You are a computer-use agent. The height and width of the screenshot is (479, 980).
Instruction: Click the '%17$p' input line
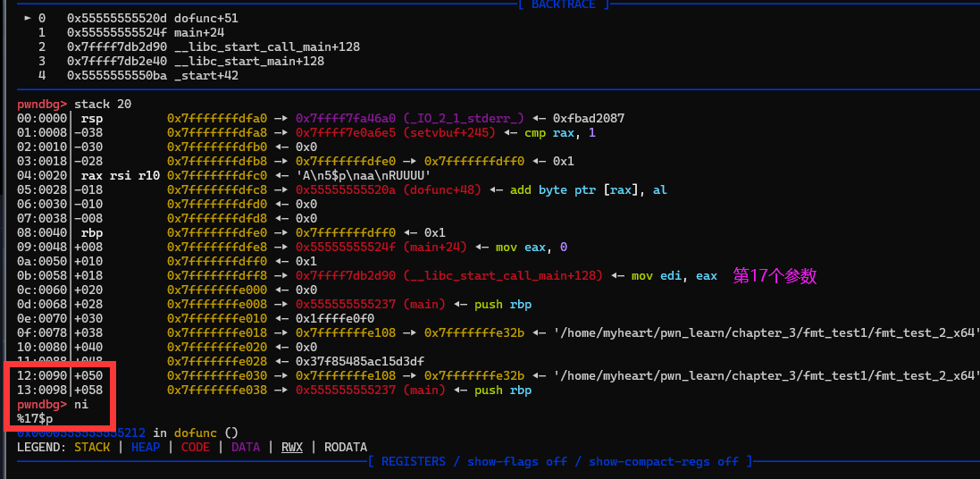pyautogui.click(x=35, y=418)
